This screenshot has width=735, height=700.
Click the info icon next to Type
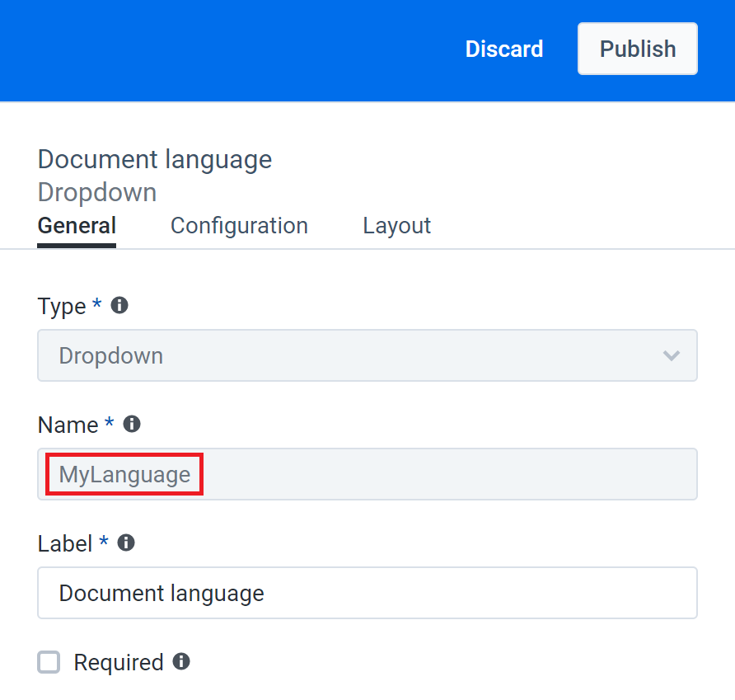119,306
